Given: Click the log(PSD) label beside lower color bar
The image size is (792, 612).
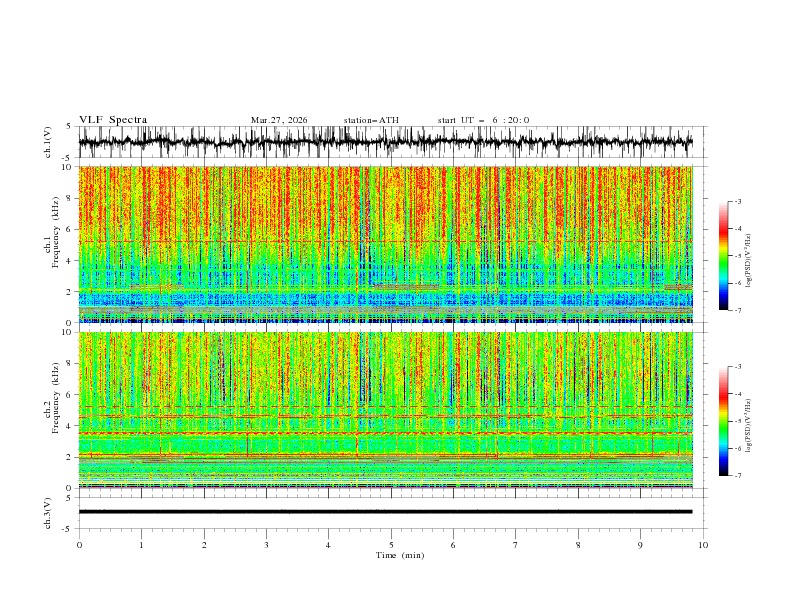Looking at the screenshot, I should [748, 426].
